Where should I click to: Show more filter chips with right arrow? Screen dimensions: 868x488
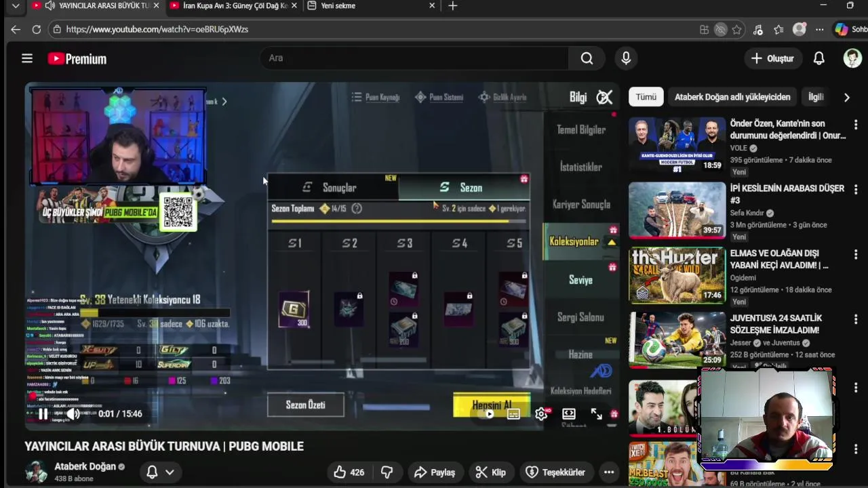[x=846, y=97]
